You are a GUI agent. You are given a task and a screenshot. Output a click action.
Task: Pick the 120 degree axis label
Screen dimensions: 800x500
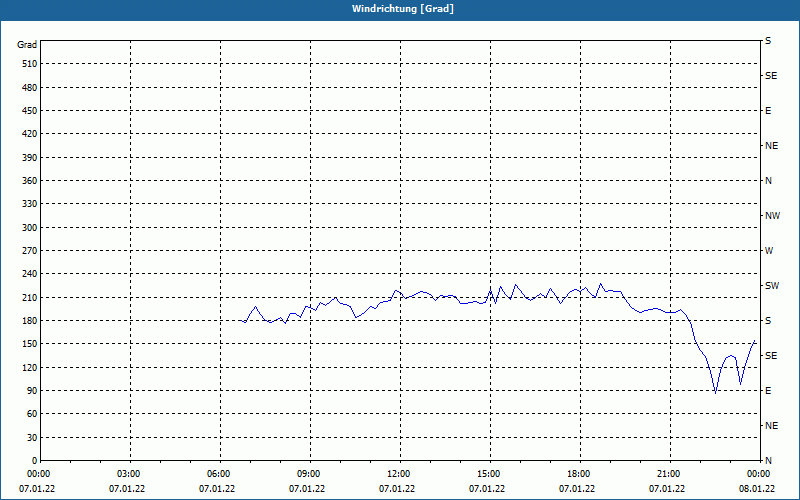[x=30, y=367]
